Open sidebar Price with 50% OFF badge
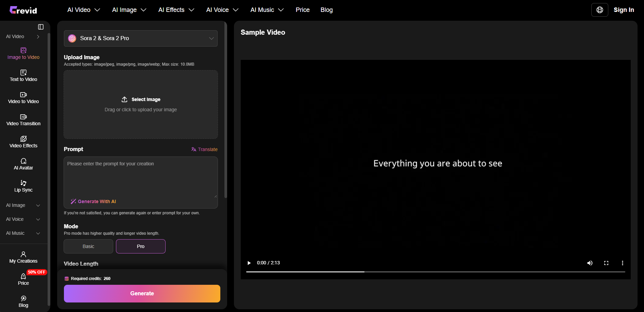The image size is (644, 312). tap(23, 280)
